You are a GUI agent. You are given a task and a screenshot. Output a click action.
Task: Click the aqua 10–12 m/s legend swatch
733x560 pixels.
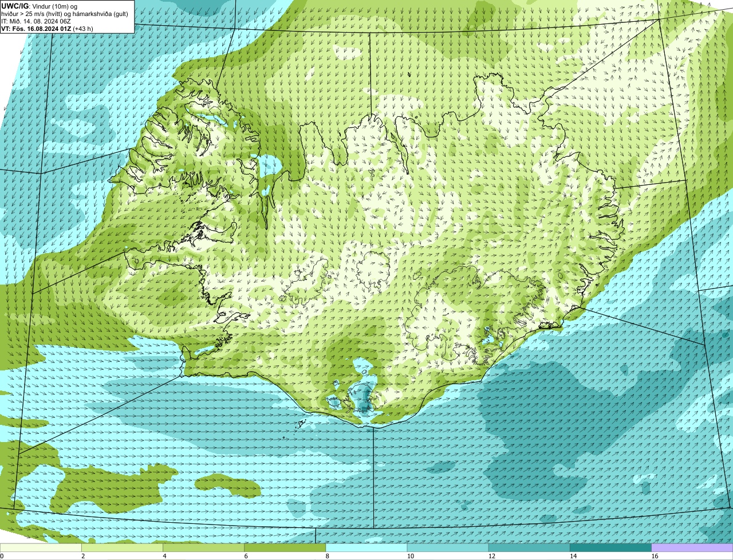448,547
